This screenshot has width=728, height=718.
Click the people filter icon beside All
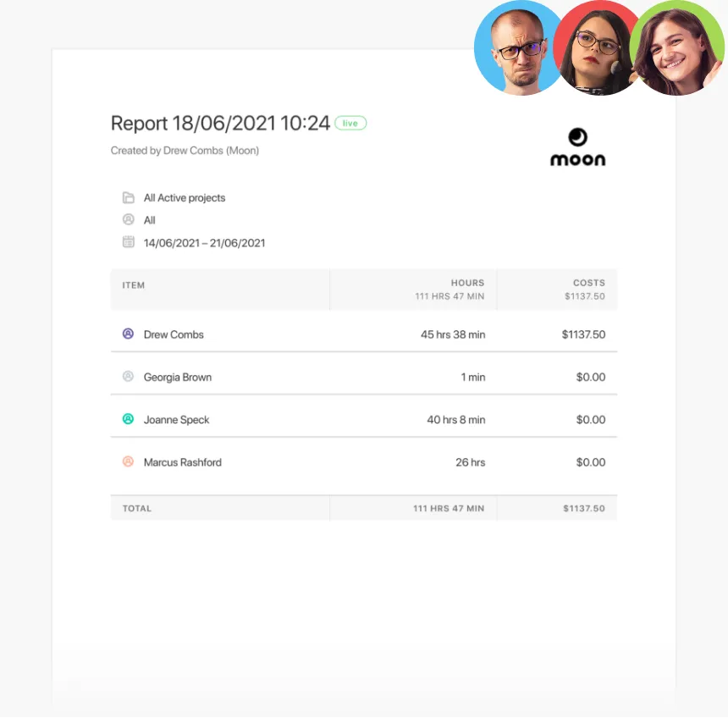coord(128,219)
